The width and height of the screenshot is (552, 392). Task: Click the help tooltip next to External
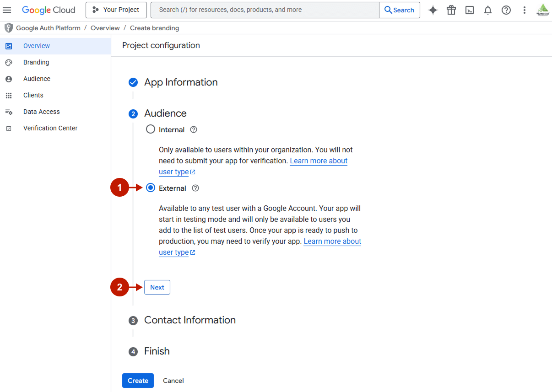[195, 188]
